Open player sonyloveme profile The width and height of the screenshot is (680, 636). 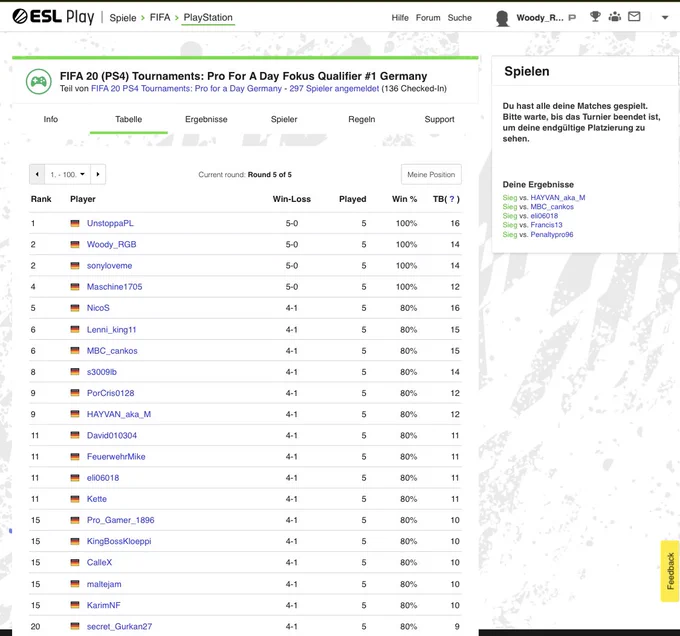[109, 266]
